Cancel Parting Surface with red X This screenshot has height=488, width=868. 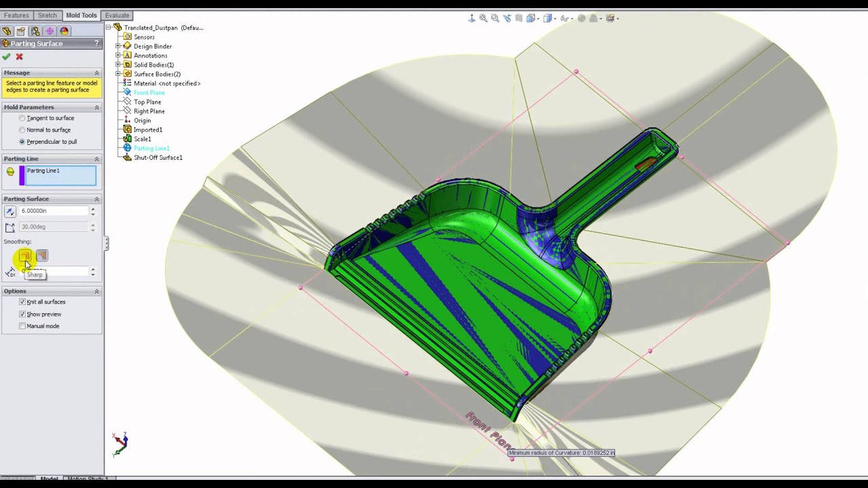tap(19, 57)
